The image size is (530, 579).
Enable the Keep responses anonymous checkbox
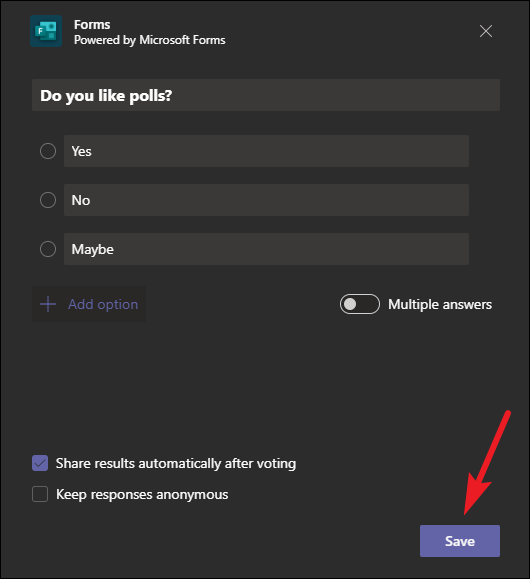pos(40,494)
